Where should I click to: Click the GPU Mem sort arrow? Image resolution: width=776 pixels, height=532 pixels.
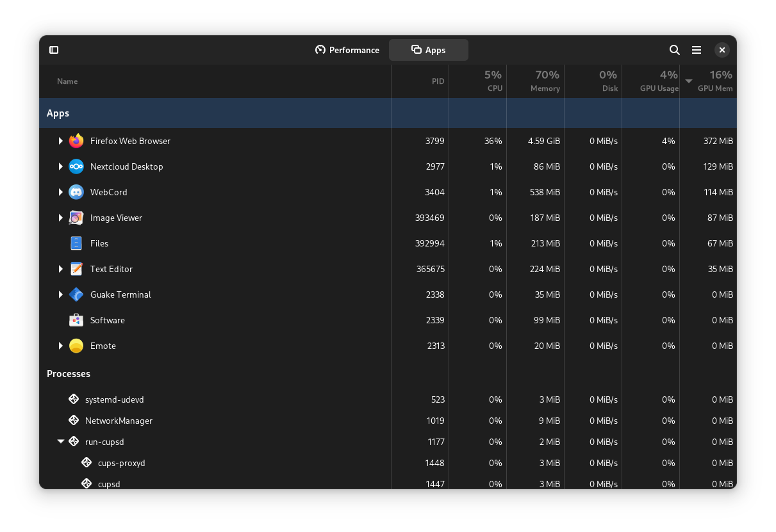(689, 81)
